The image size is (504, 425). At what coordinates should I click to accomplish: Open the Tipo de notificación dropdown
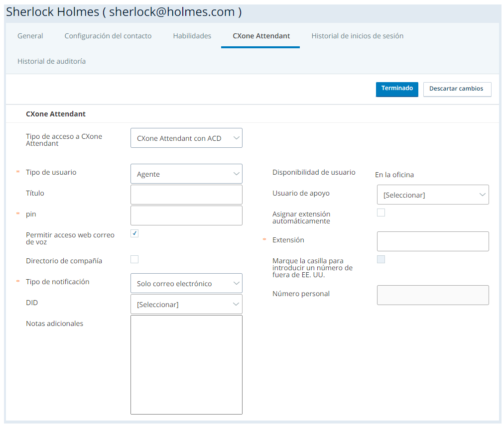coord(186,283)
